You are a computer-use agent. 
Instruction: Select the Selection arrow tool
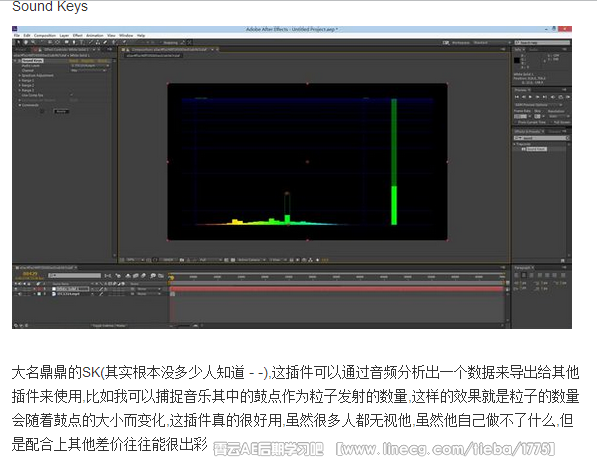point(18,42)
